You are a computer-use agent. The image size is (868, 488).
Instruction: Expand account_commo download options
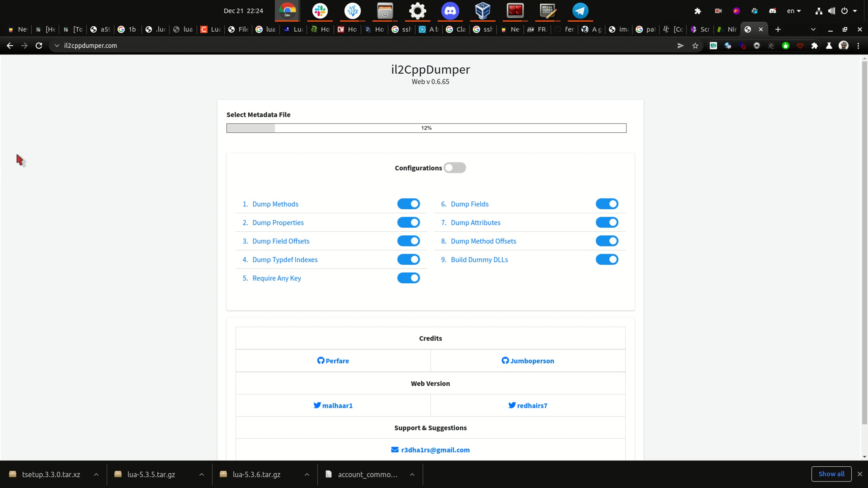[x=412, y=475]
